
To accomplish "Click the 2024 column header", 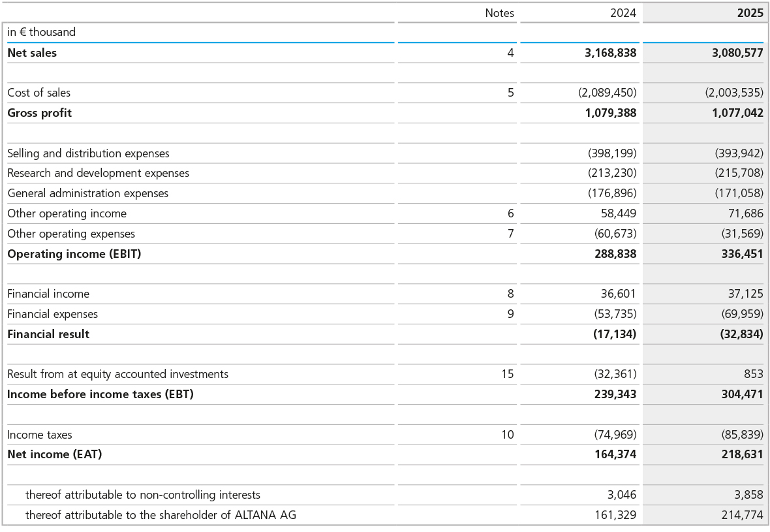I will (623, 13).
